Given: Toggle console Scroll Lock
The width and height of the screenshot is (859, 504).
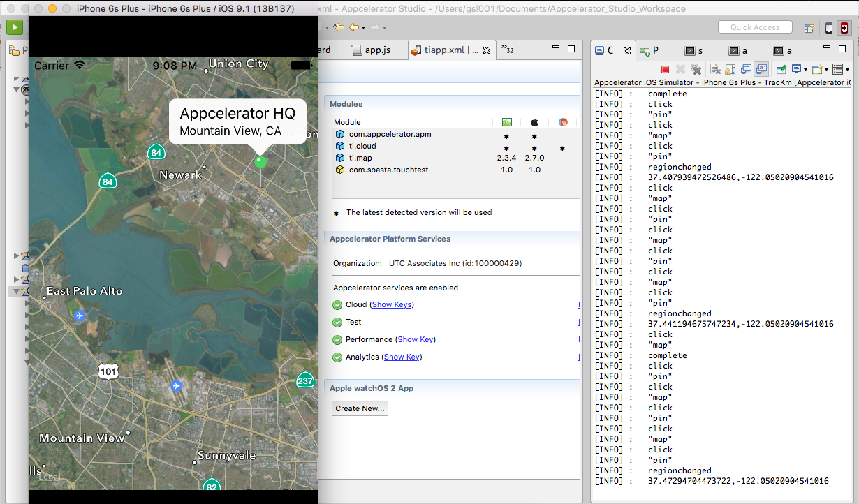Looking at the screenshot, I should (x=730, y=69).
